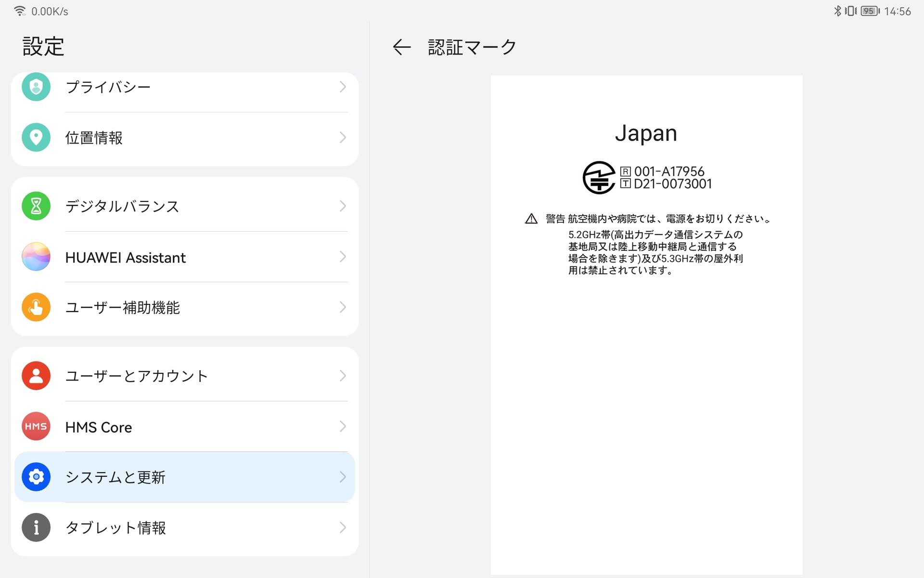Viewport: 924px width, 578px height.
Task: Expand プライバシー using its chevron
Action: point(343,87)
